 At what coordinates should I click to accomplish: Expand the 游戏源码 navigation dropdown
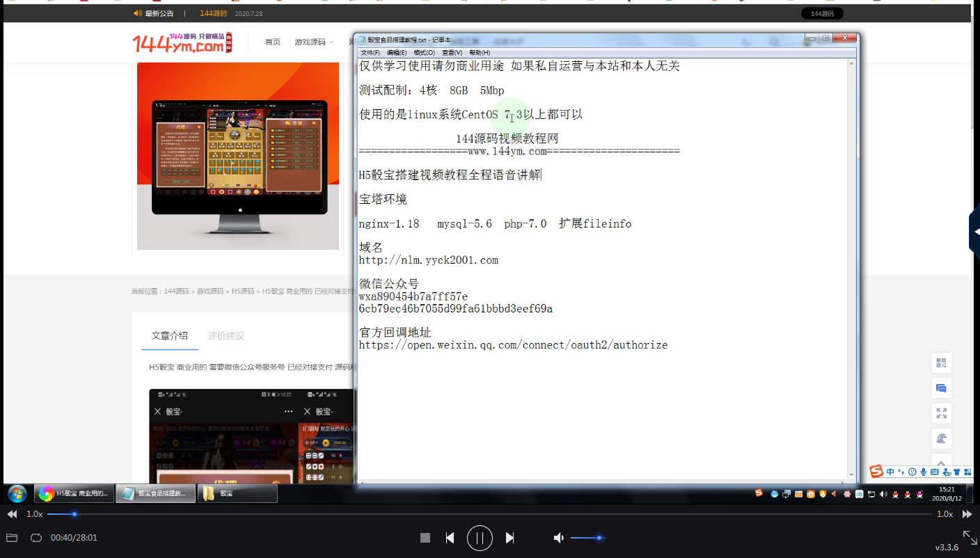[x=313, y=42]
